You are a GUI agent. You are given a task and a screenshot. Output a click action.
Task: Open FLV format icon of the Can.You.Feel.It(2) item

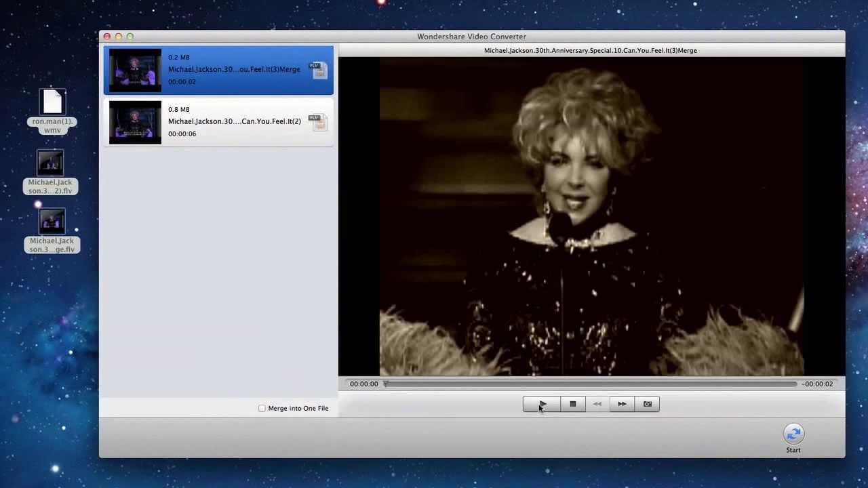pyautogui.click(x=318, y=123)
